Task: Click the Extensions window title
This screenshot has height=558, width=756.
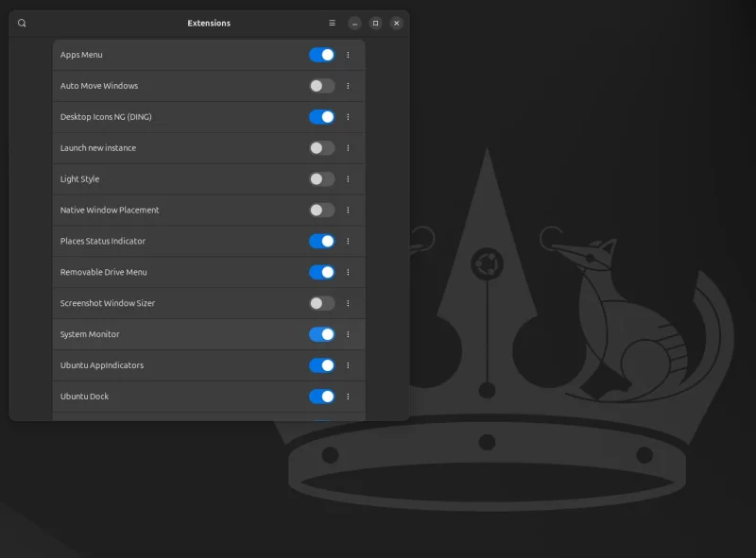Action: (x=209, y=23)
